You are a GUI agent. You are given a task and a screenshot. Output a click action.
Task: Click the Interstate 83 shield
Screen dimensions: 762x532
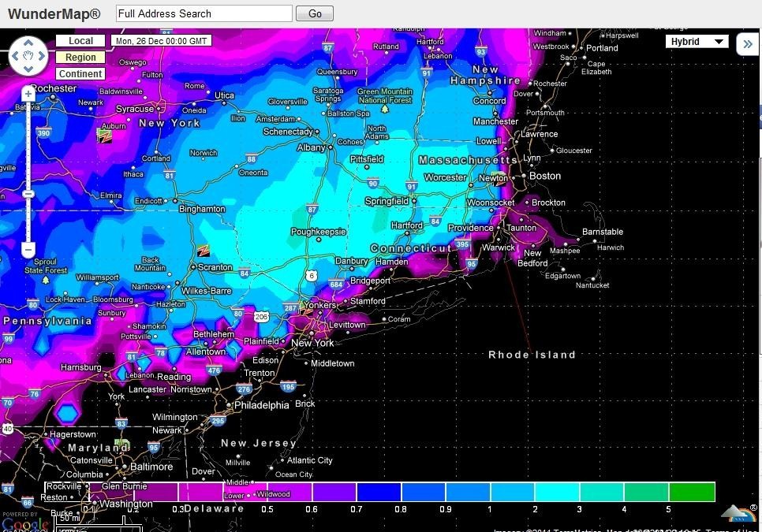click(121, 423)
